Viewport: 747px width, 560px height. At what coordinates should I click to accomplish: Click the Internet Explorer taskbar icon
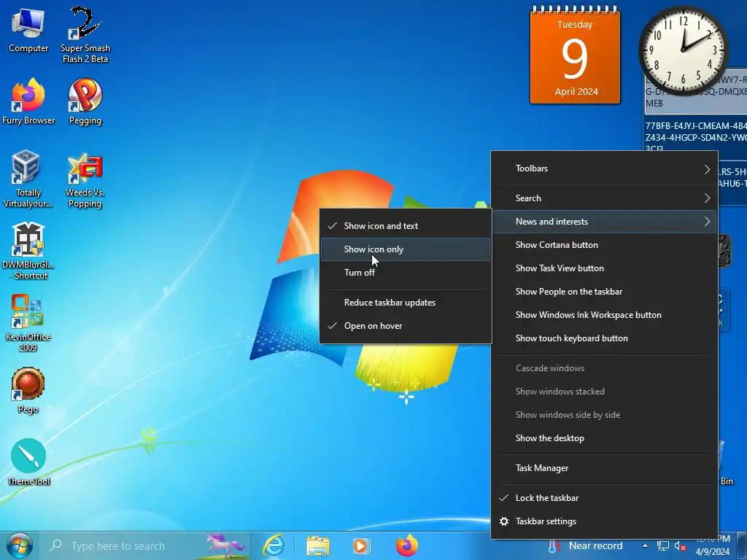coord(274,545)
